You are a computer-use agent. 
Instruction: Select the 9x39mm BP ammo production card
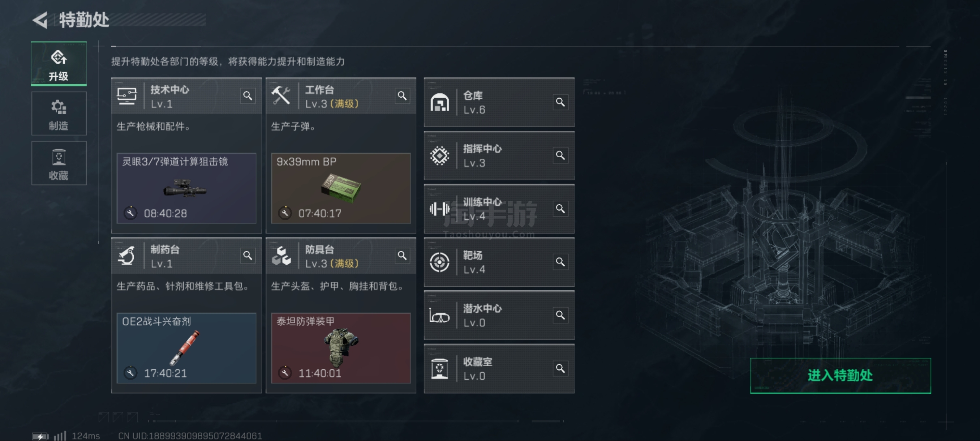coord(341,188)
